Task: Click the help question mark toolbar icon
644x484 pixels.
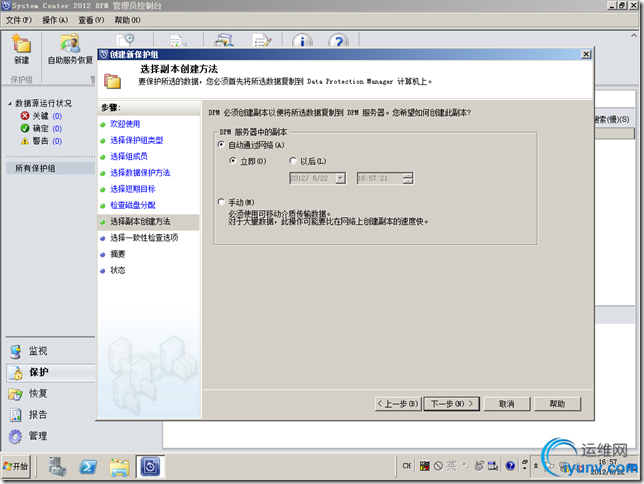Action: pos(338,41)
